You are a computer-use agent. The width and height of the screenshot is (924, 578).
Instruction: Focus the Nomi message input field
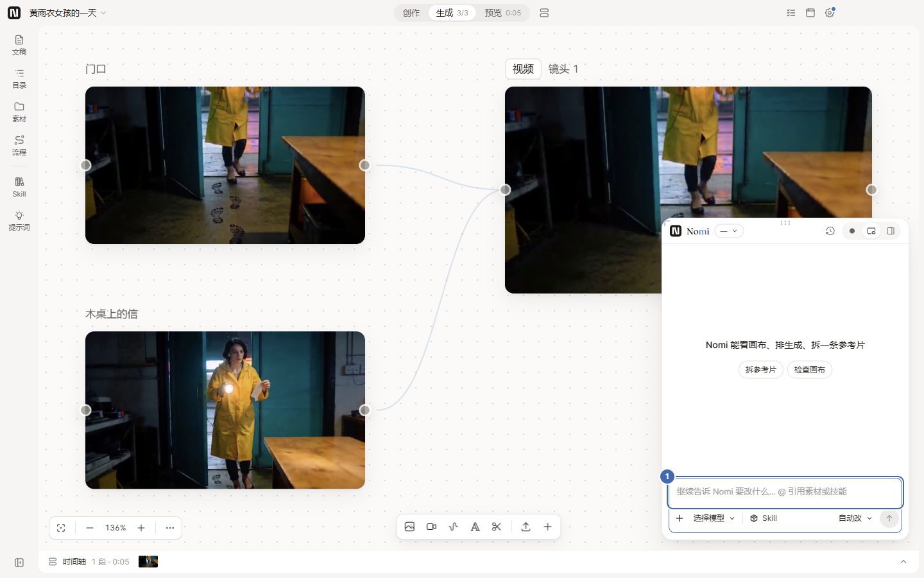click(x=785, y=492)
